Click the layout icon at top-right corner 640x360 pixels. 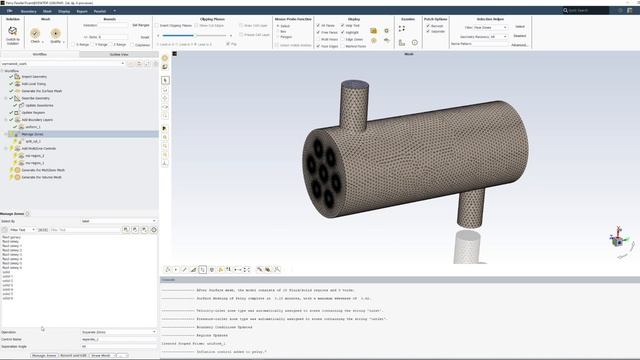pos(630,10)
